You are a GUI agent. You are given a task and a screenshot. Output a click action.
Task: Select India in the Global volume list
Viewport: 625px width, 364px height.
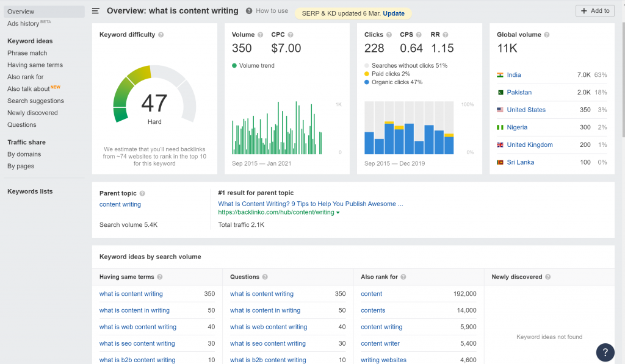click(x=514, y=75)
